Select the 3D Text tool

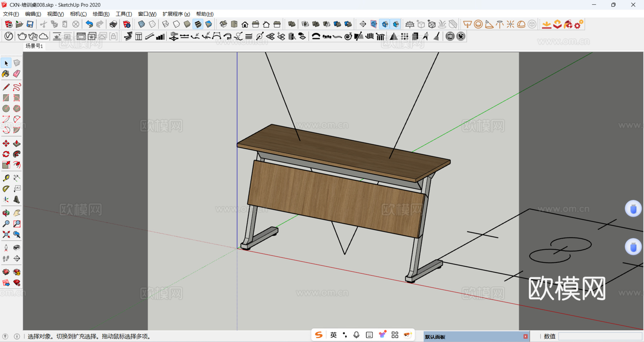tap(17, 199)
